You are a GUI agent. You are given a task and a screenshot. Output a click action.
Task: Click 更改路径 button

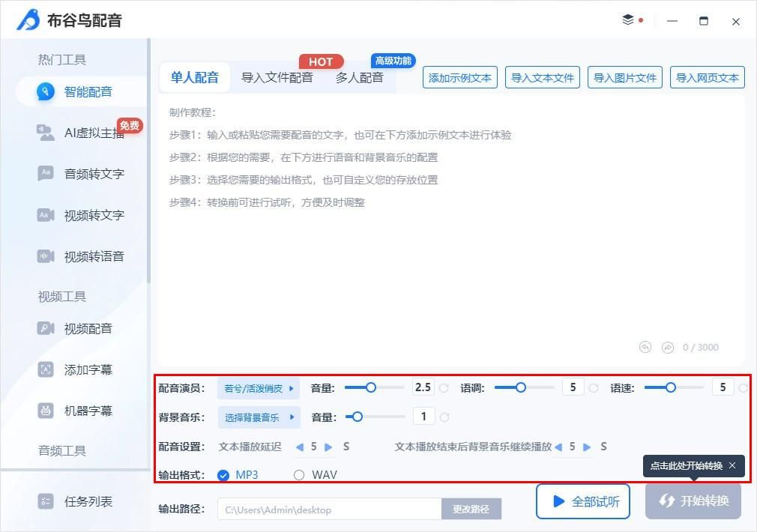471,509
